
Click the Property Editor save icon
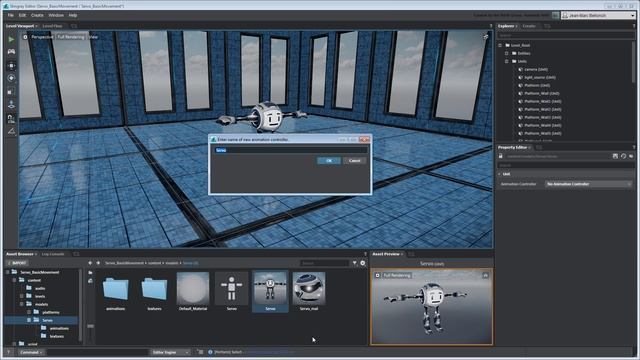tap(615, 156)
